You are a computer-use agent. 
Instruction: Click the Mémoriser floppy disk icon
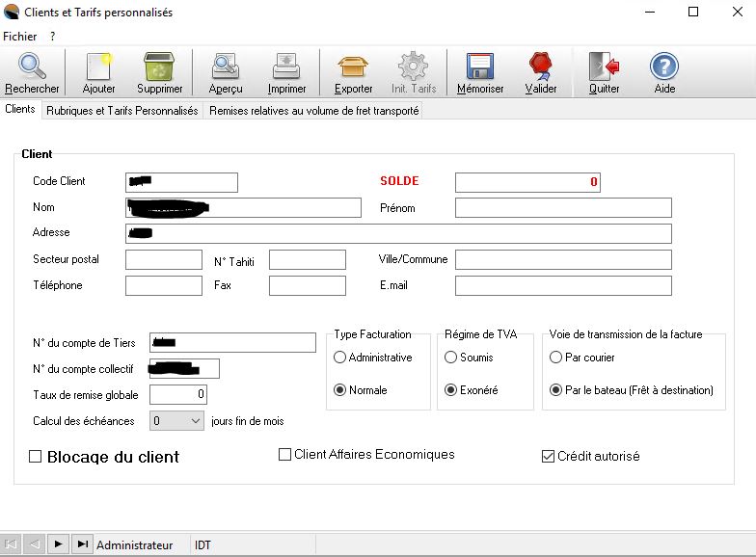[x=480, y=67]
